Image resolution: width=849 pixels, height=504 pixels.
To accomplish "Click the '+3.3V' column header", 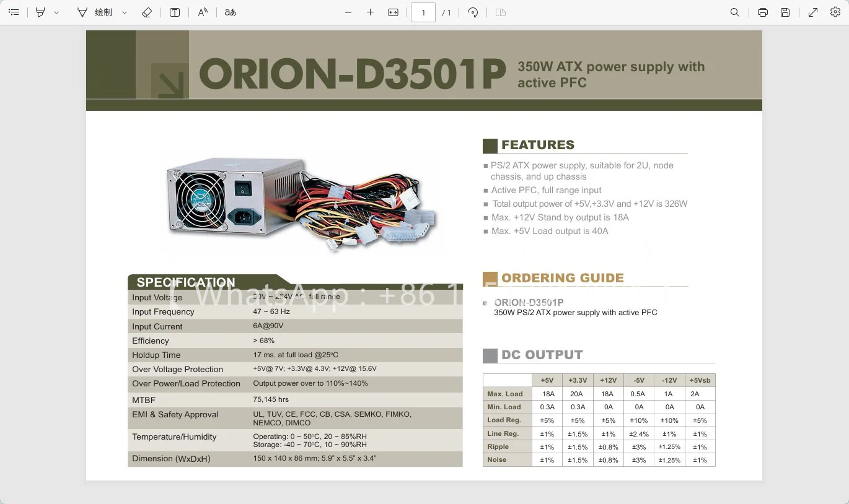I will [x=578, y=380].
